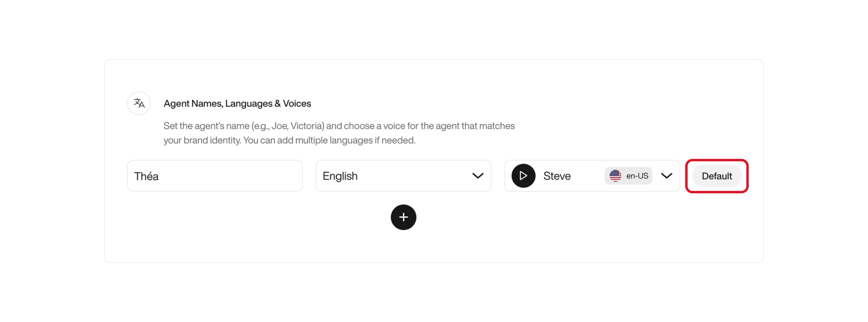Viewport: 868px width, 322px height.
Task: Click the 文A icon above the section title
Action: click(139, 103)
